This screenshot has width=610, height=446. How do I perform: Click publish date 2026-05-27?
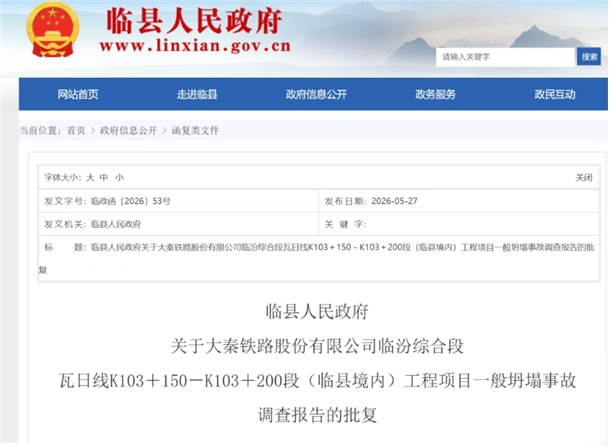click(394, 201)
